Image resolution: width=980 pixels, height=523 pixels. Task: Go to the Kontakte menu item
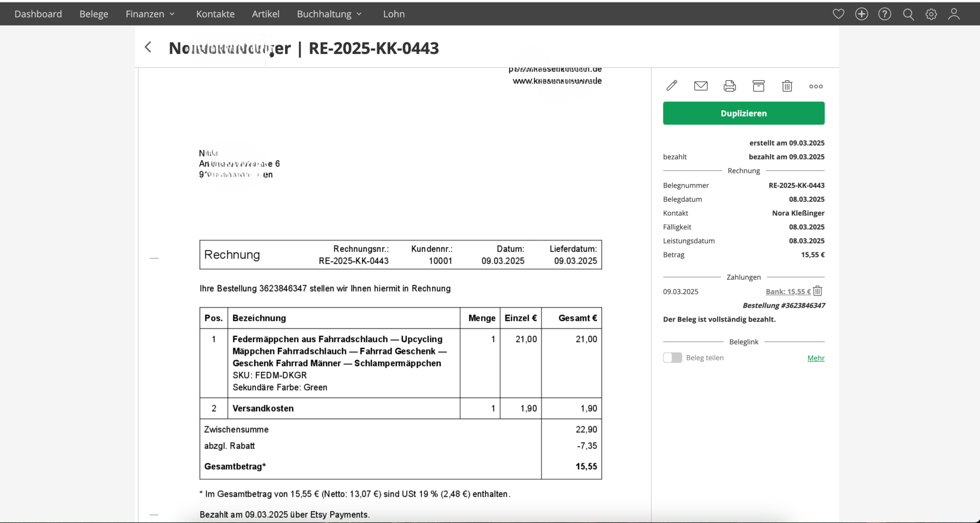pyautogui.click(x=215, y=14)
